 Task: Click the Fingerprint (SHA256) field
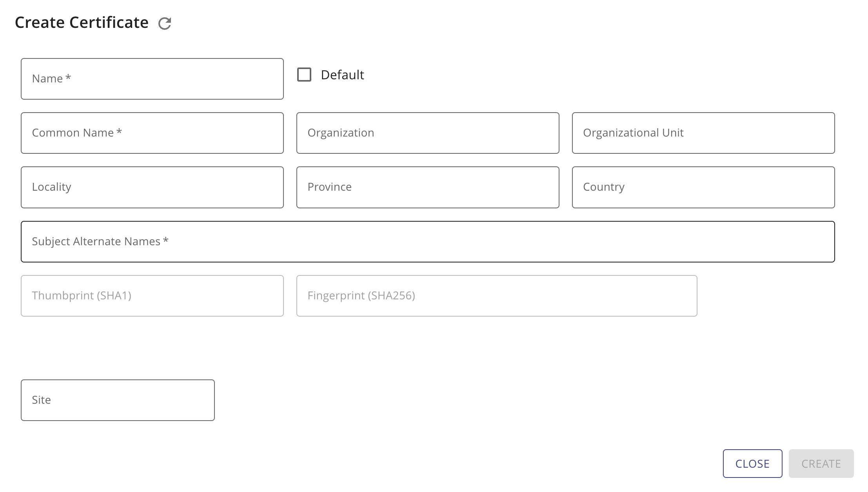pos(497,295)
